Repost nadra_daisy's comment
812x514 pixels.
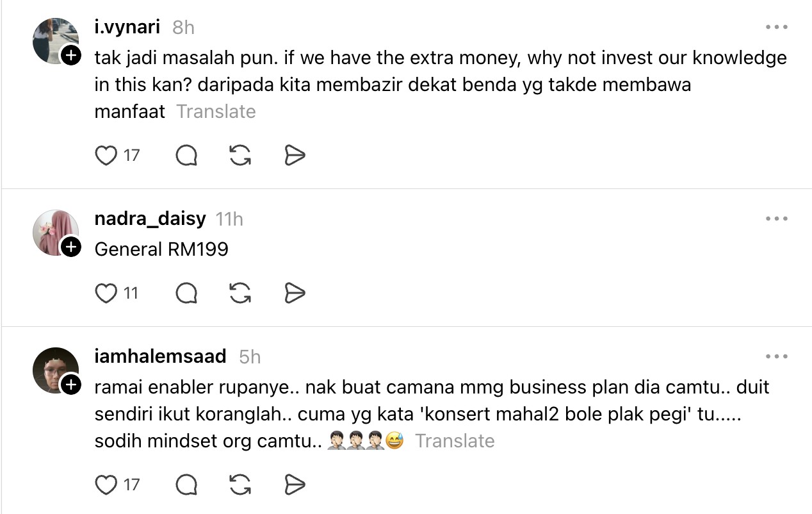240,294
